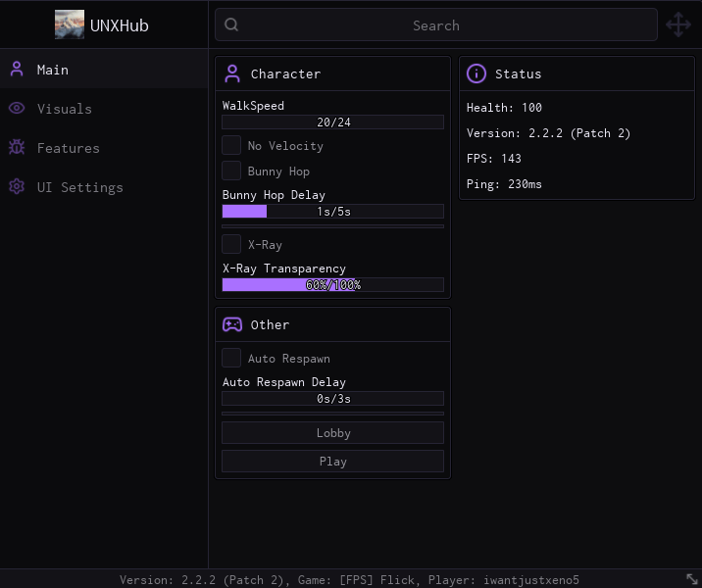Screen dimensions: 702x588
Task: Open the Main tab
Action: click(104, 70)
